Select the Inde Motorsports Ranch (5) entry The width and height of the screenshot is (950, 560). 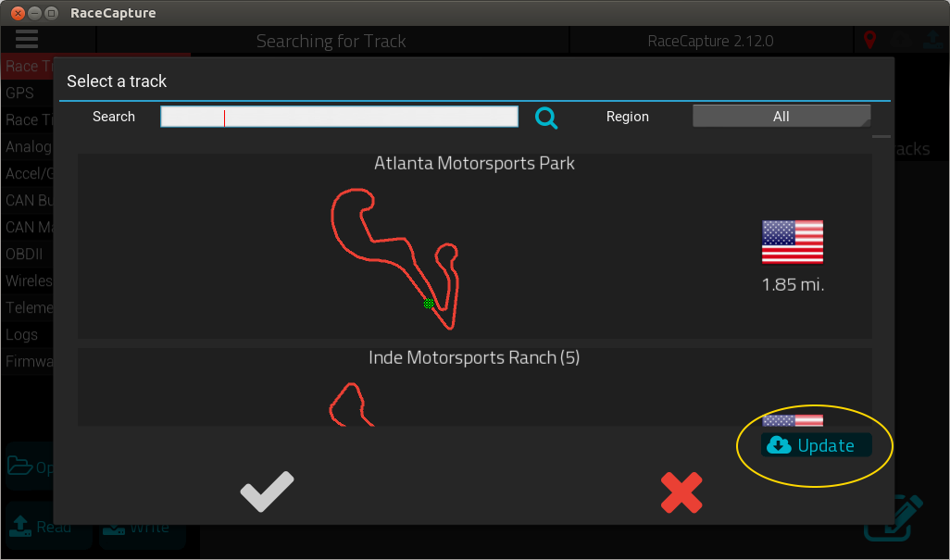(474, 387)
